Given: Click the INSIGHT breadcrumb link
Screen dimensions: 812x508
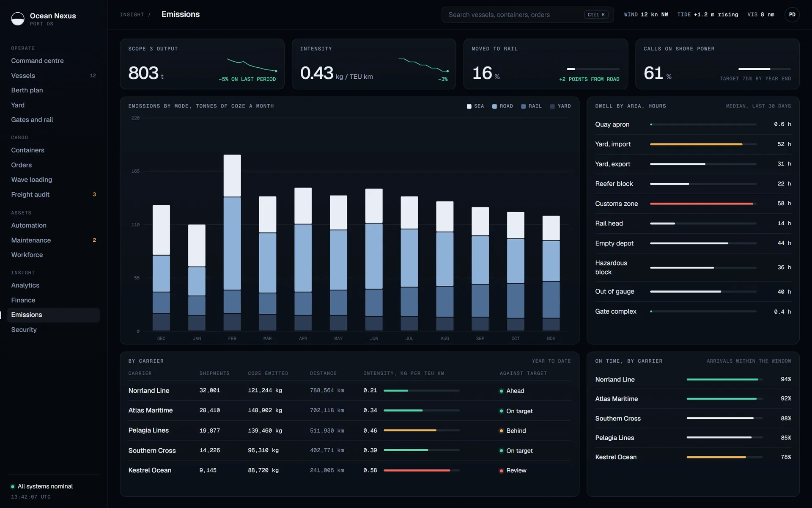Looking at the screenshot, I should [x=132, y=15].
